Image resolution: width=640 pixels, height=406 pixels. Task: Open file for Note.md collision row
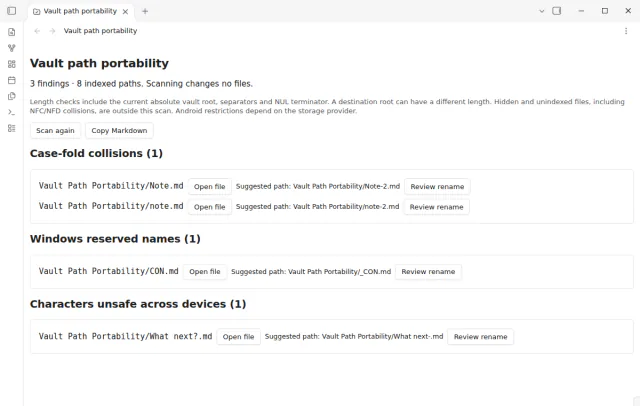(209, 186)
